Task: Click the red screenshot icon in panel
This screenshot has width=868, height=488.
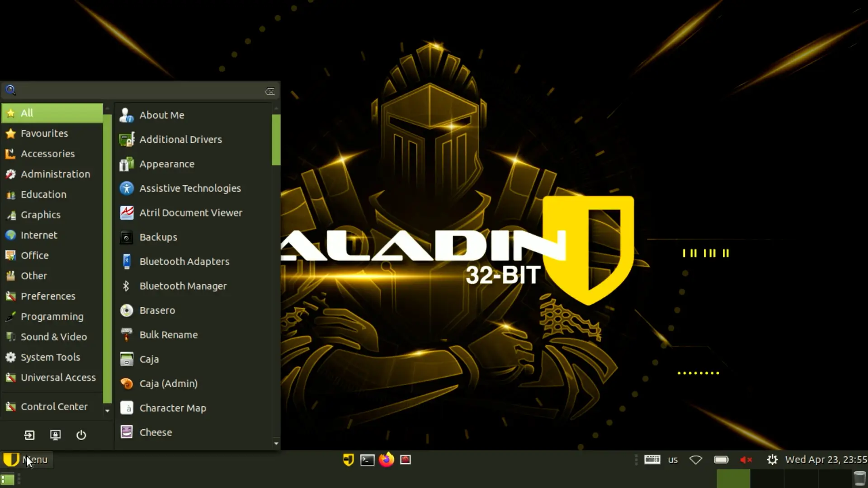Action: pyautogui.click(x=406, y=460)
